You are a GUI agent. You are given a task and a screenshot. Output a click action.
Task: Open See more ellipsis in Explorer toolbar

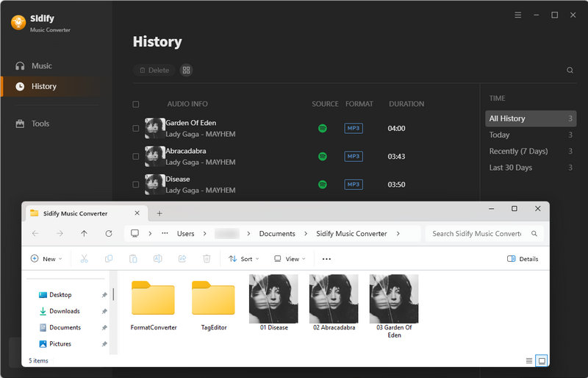(x=326, y=259)
